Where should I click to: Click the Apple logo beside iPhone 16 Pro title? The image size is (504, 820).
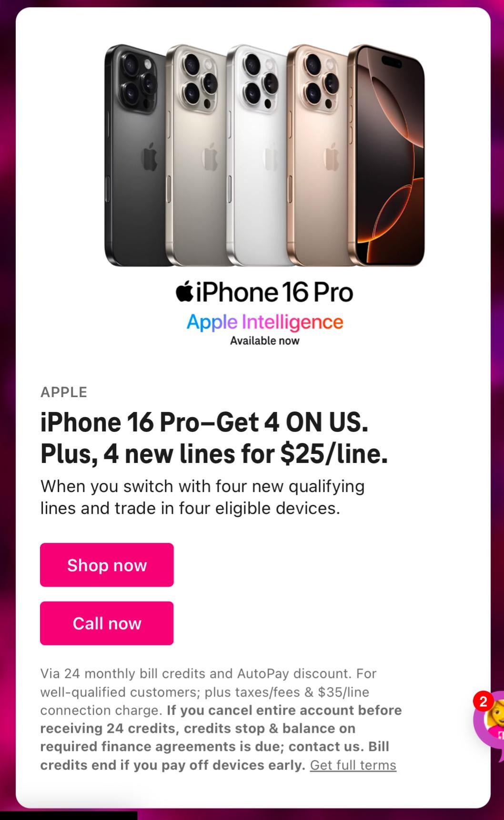click(184, 291)
